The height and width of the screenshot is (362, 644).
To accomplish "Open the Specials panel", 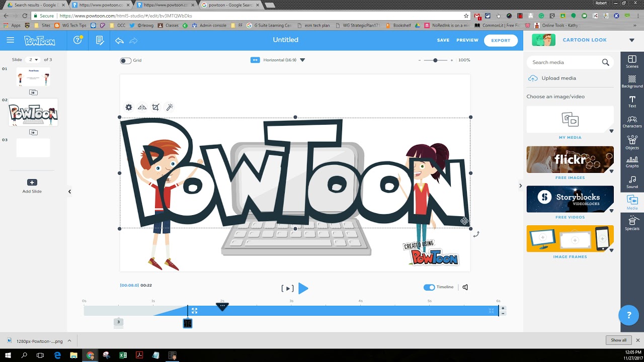I will coord(632,222).
